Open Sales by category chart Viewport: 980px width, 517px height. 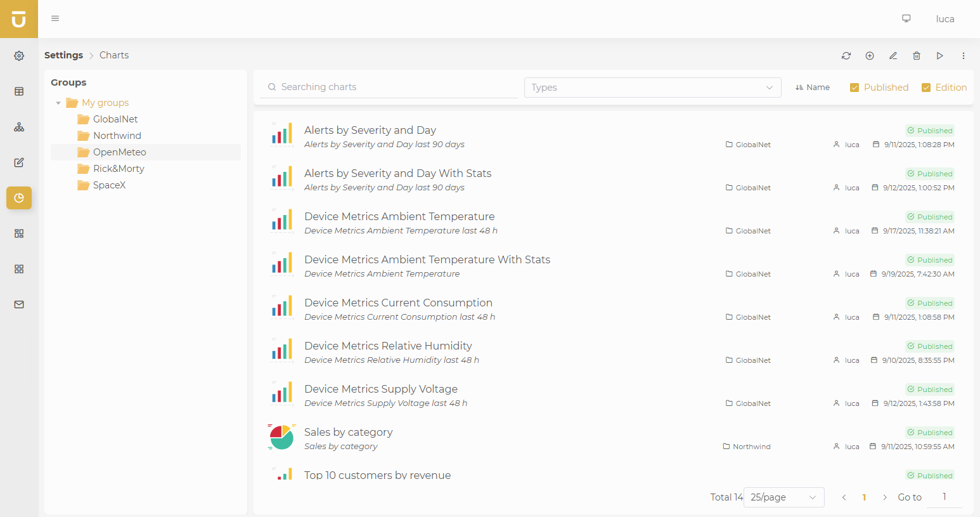point(348,432)
